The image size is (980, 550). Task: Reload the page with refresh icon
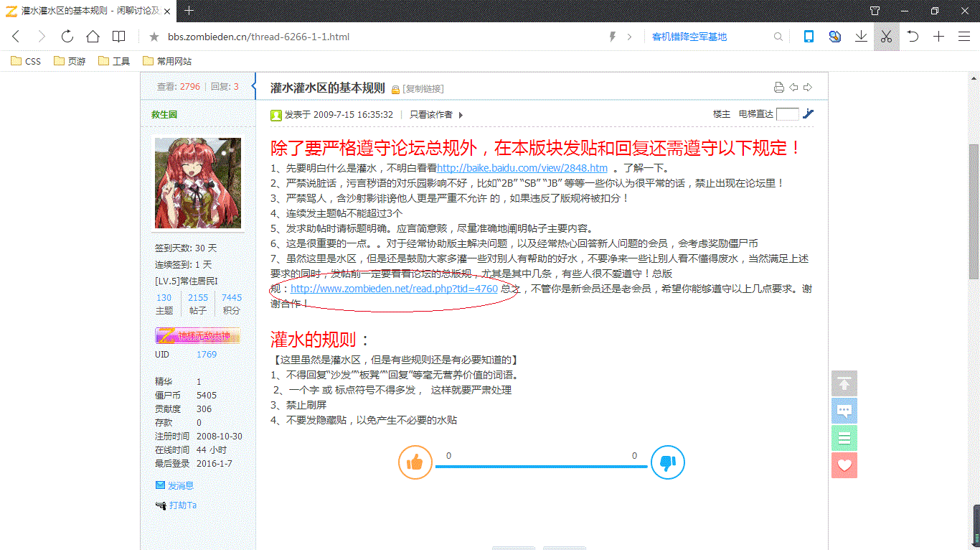(x=67, y=37)
